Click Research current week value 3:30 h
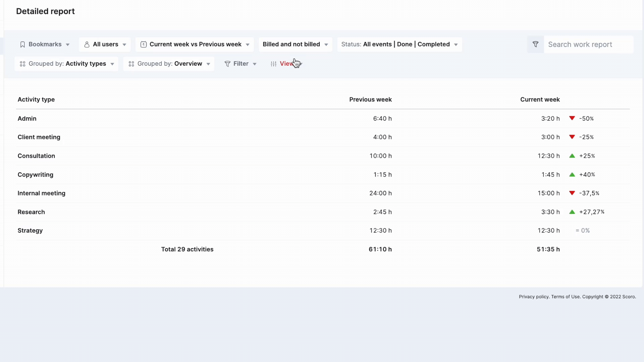Image resolution: width=644 pixels, height=362 pixels. [550, 212]
